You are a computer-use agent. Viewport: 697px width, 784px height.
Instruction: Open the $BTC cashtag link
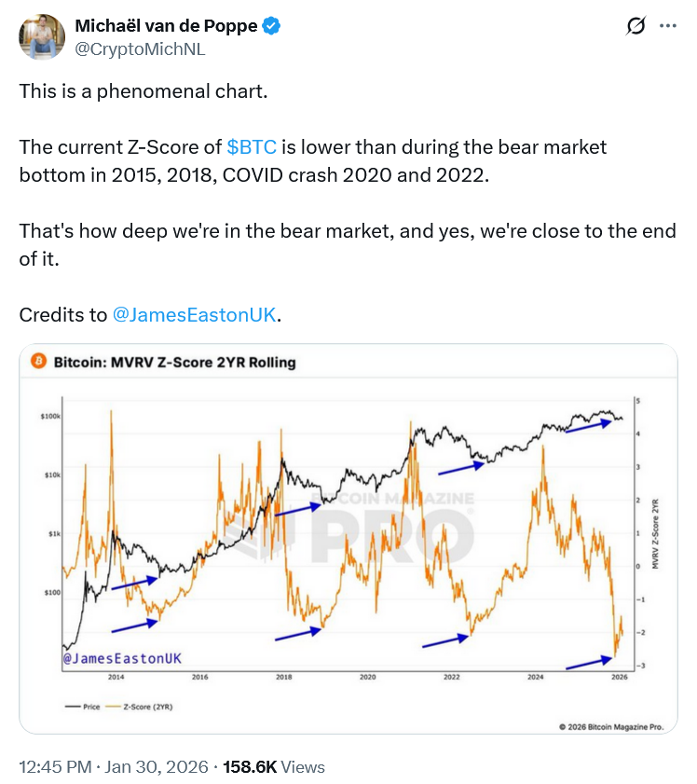[252, 147]
